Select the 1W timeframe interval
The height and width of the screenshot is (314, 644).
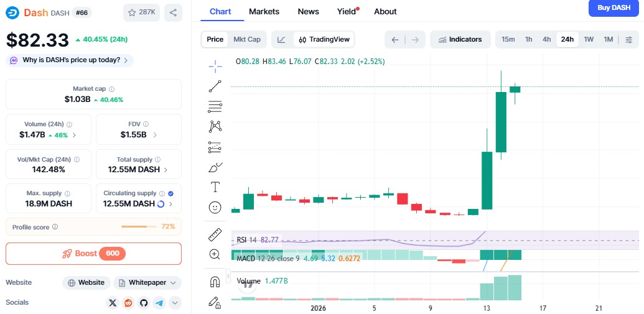click(588, 39)
